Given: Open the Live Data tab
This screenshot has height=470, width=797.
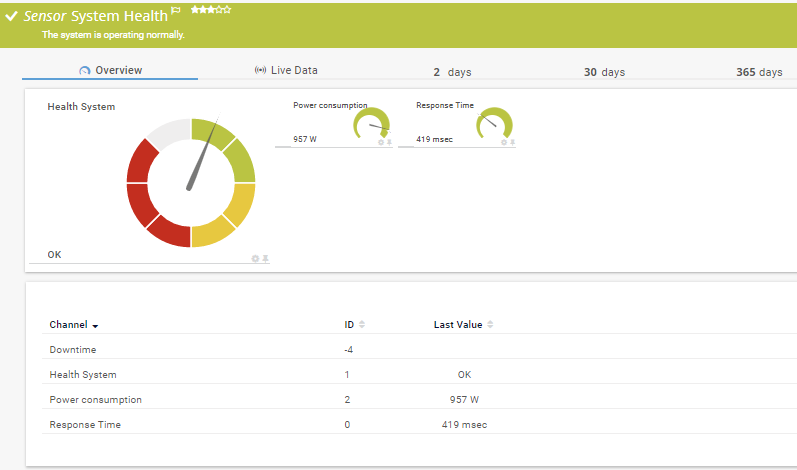Looking at the screenshot, I should click(x=286, y=71).
